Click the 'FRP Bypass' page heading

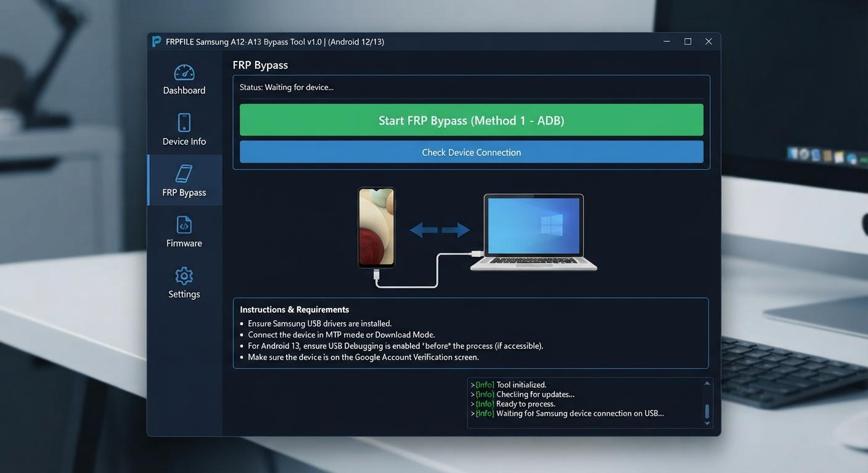260,65
